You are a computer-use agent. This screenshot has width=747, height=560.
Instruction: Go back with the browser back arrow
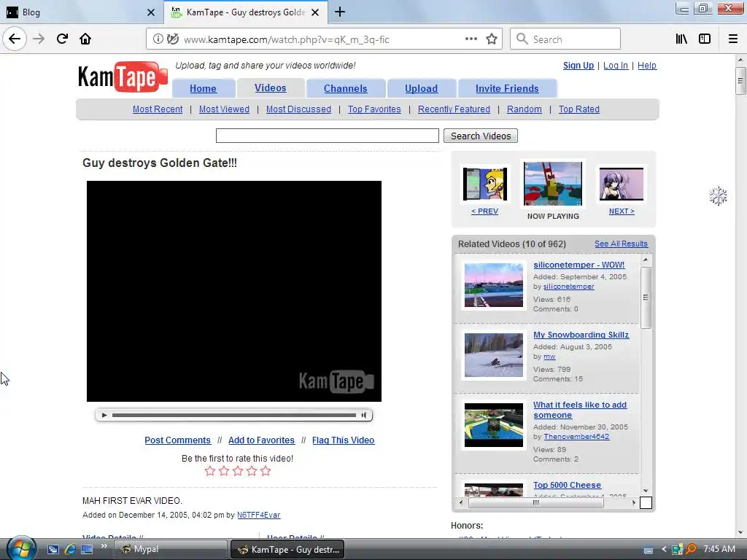tap(15, 39)
